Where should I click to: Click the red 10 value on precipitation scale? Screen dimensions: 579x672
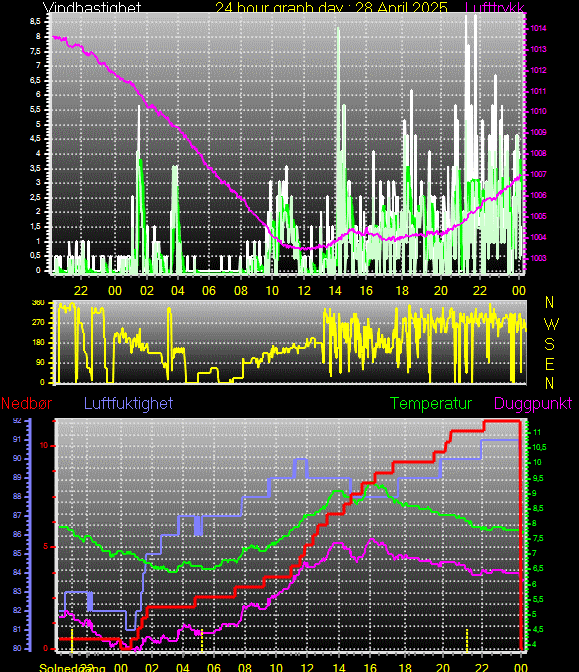(44, 446)
